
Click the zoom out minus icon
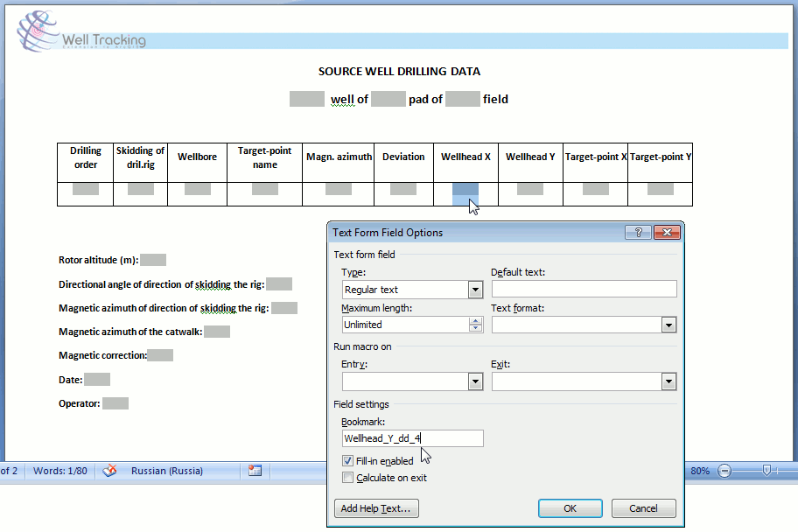724,471
